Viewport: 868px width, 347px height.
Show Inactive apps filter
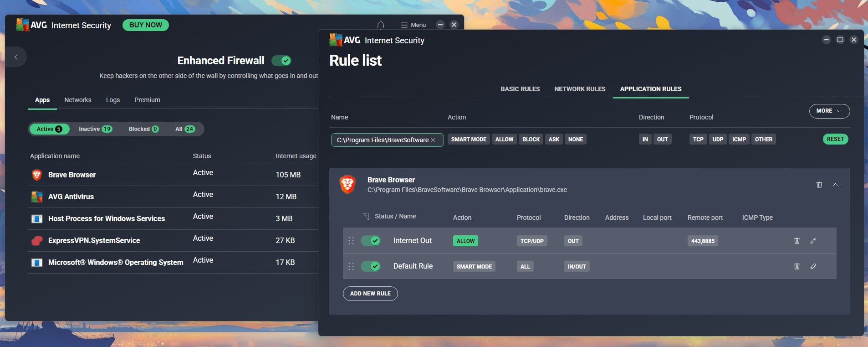[x=95, y=129]
